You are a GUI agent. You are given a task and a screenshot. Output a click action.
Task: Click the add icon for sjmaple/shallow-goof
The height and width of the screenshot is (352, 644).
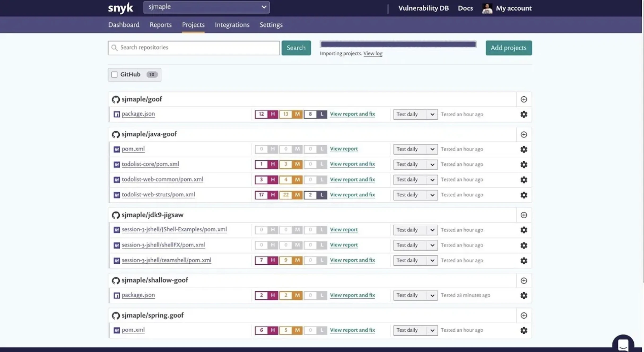tap(524, 280)
